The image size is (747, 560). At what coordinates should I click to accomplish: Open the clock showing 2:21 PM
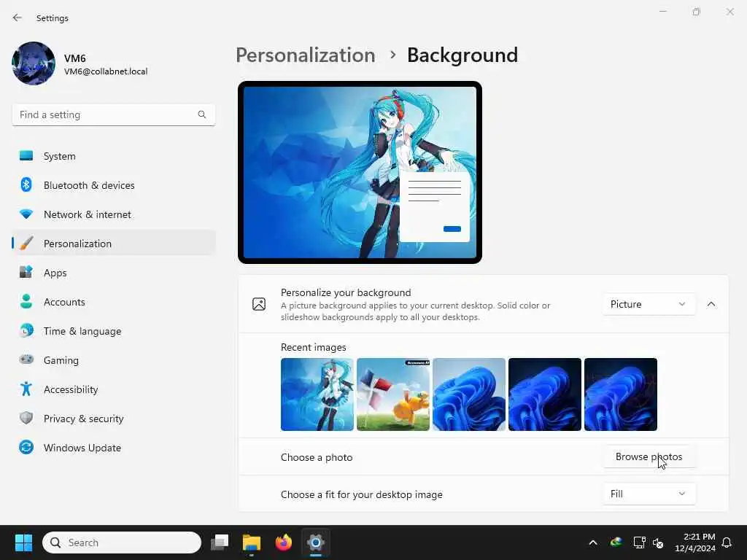pyautogui.click(x=694, y=542)
